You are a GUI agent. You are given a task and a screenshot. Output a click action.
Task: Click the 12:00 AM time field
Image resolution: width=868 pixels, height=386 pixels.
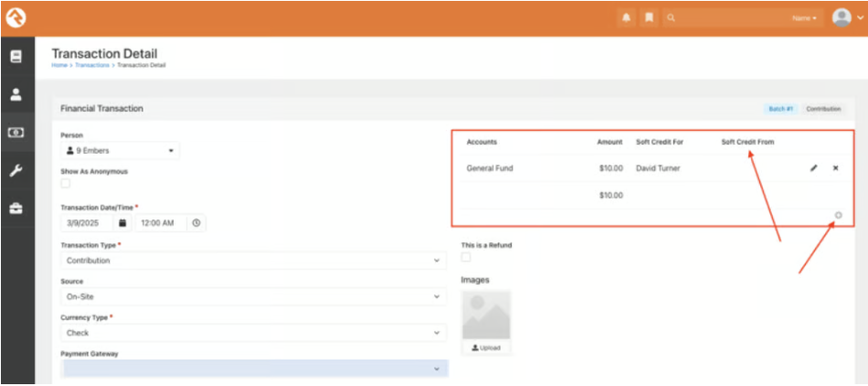coord(161,222)
